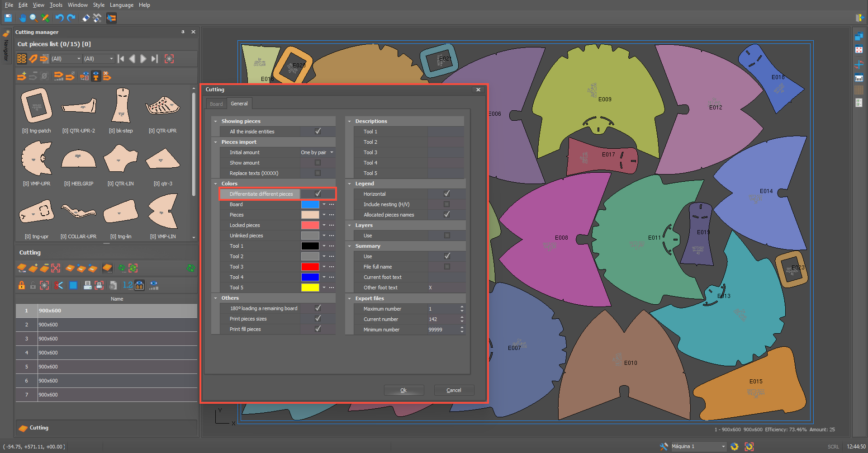
Task: Select the Pan hand tool
Action: [x=23, y=18]
